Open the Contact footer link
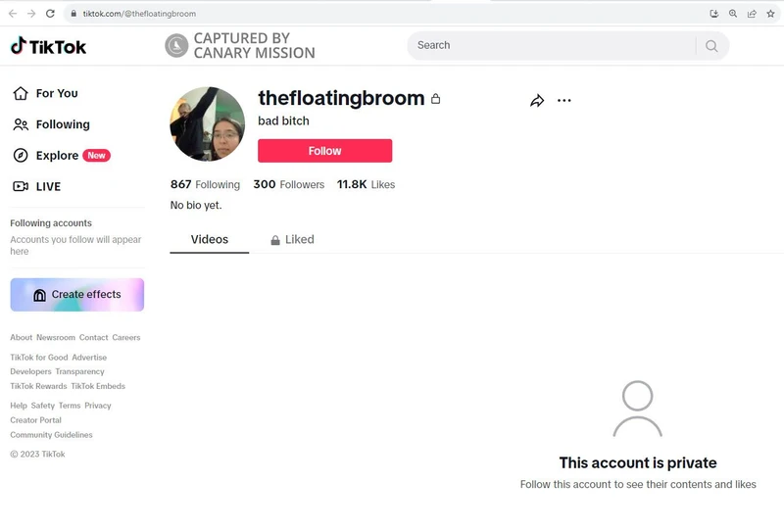The image size is (784, 532). point(93,337)
